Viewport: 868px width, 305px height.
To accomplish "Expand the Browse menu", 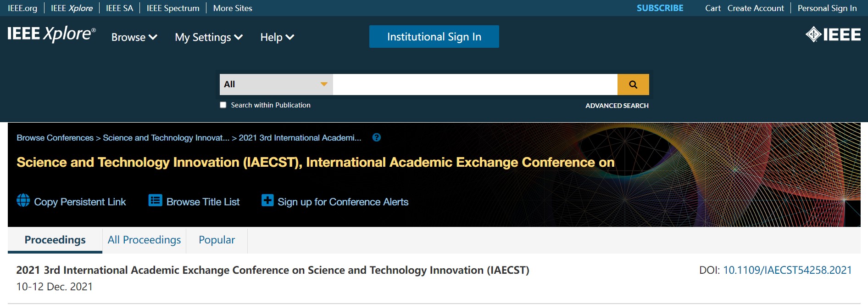I will coord(134,37).
